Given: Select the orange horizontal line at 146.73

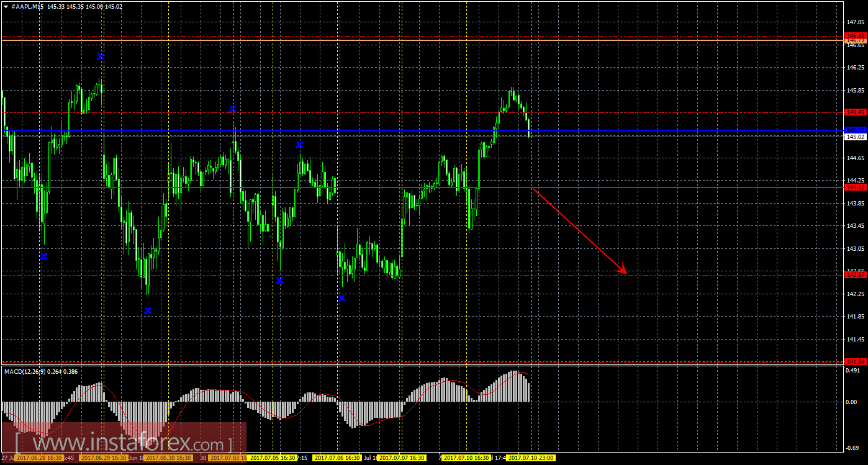Looking at the screenshot, I should point(422,40).
